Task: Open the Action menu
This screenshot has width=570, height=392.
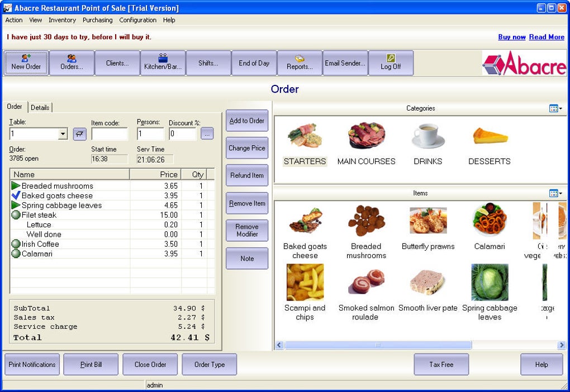Action: click(x=14, y=20)
